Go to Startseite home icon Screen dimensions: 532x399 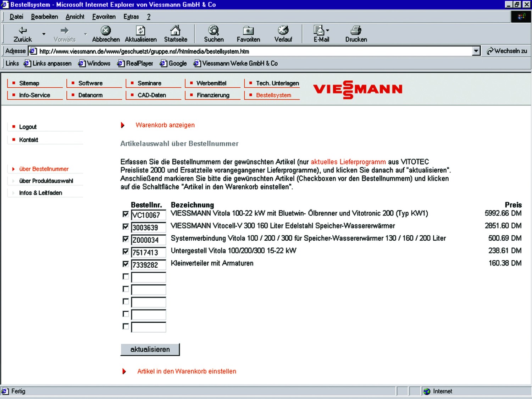176,34
